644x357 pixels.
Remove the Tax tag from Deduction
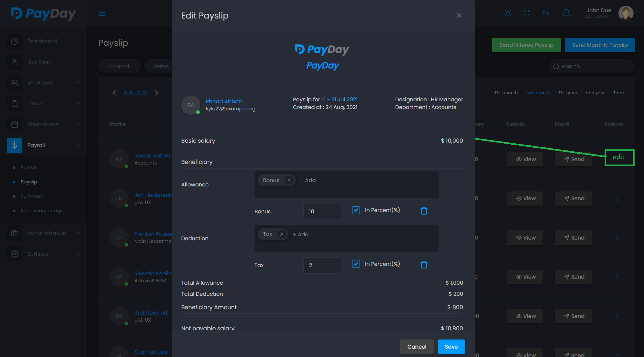[x=282, y=234]
